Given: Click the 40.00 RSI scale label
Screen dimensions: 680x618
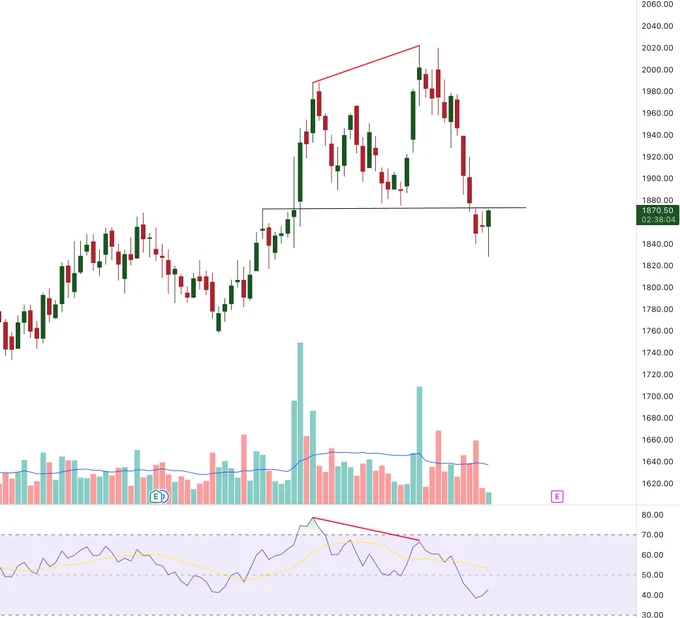Looking at the screenshot, I should (652, 595).
